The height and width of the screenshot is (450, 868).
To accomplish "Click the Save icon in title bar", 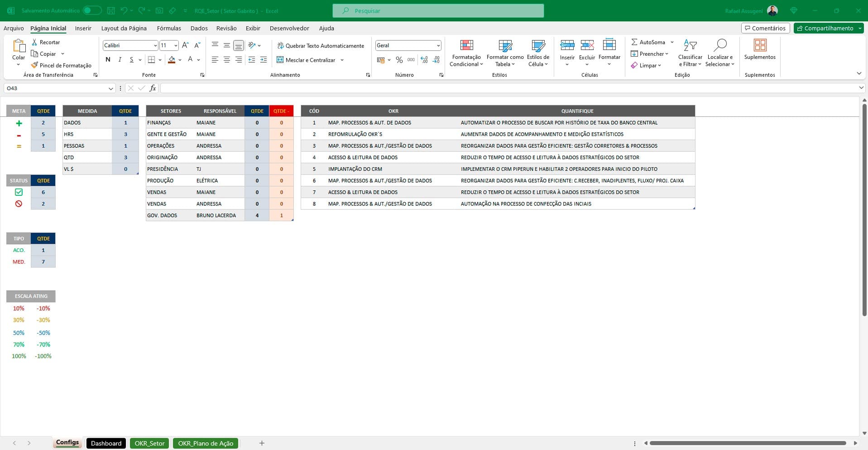I will tap(111, 10).
